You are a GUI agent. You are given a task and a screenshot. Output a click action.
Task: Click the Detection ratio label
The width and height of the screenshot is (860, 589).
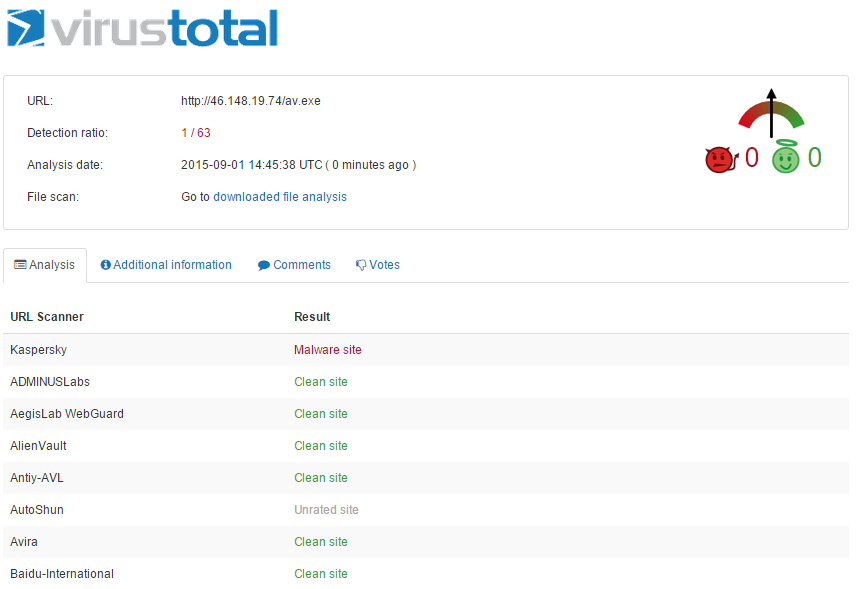point(67,133)
